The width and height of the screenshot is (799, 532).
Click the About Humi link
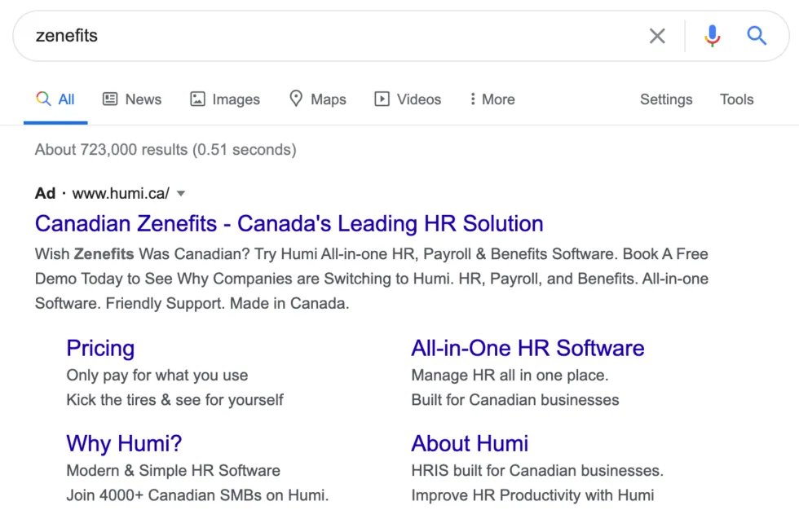pos(470,443)
